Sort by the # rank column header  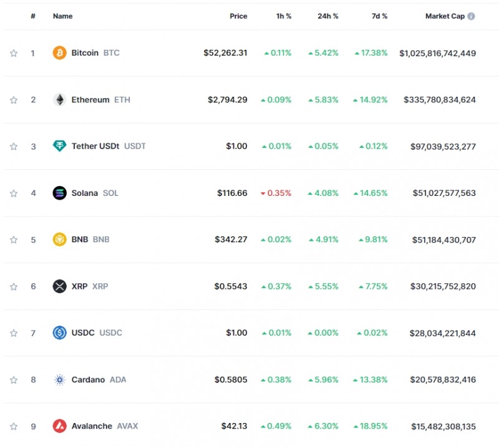[x=33, y=16]
